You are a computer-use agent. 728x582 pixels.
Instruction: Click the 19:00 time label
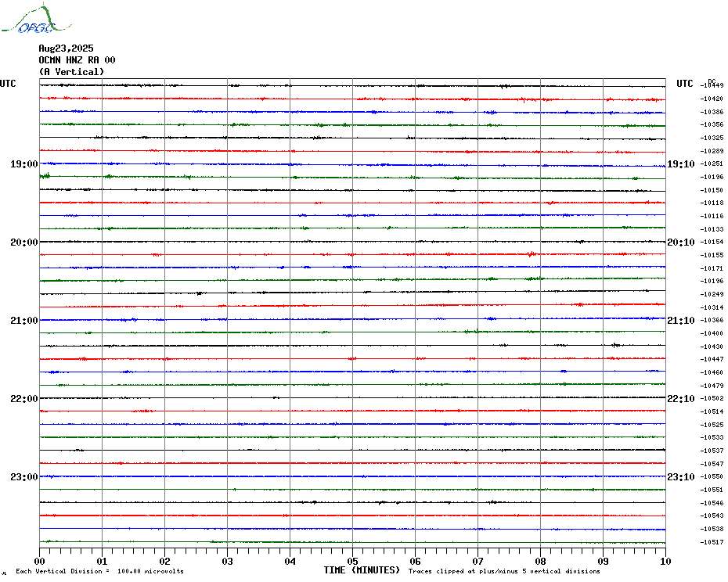(24, 163)
